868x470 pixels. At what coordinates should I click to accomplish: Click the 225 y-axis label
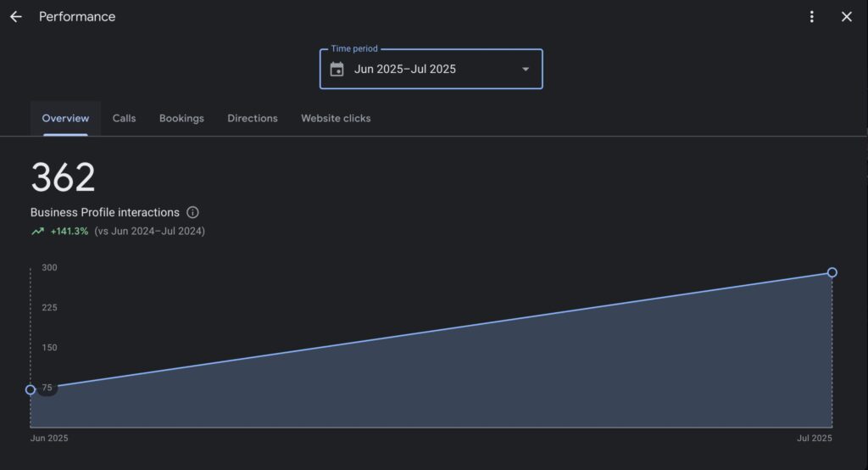[x=49, y=308]
